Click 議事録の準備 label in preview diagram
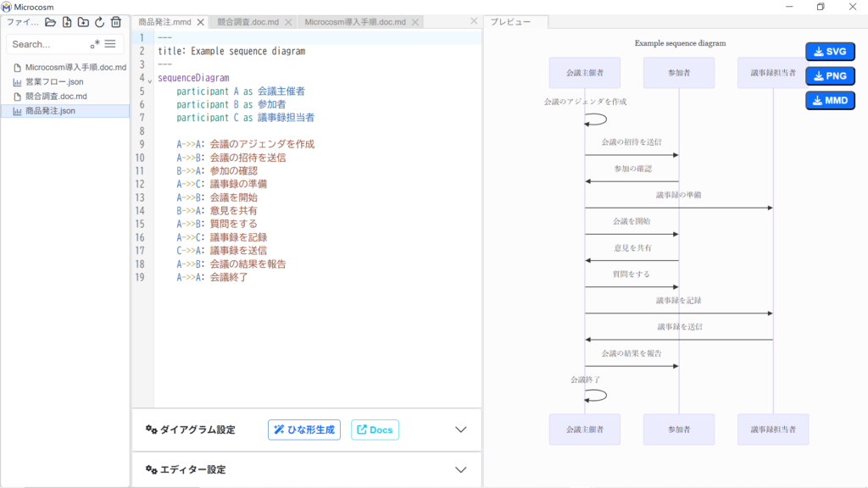 coord(679,195)
